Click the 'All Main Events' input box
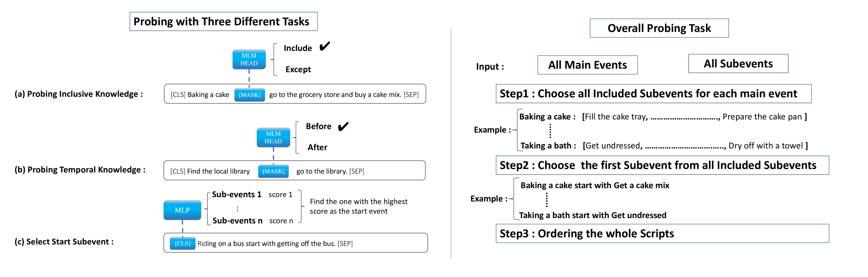 pos(587,65)
